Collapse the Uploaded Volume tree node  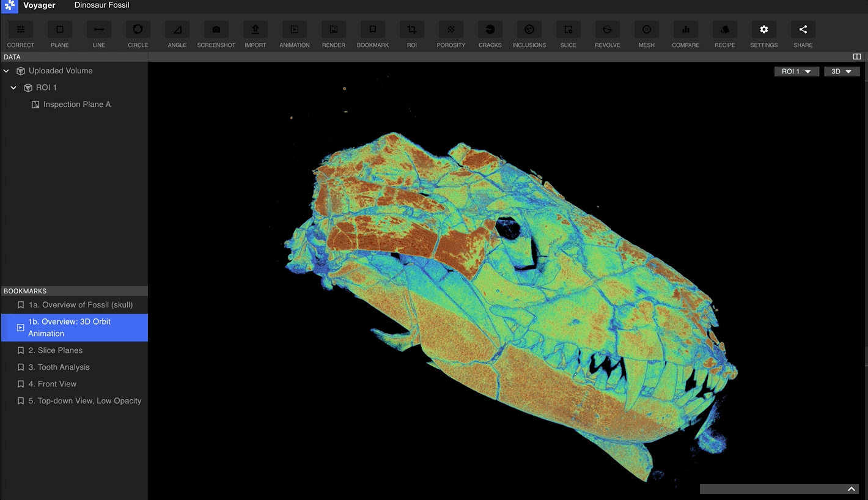[x=7, y=71]
